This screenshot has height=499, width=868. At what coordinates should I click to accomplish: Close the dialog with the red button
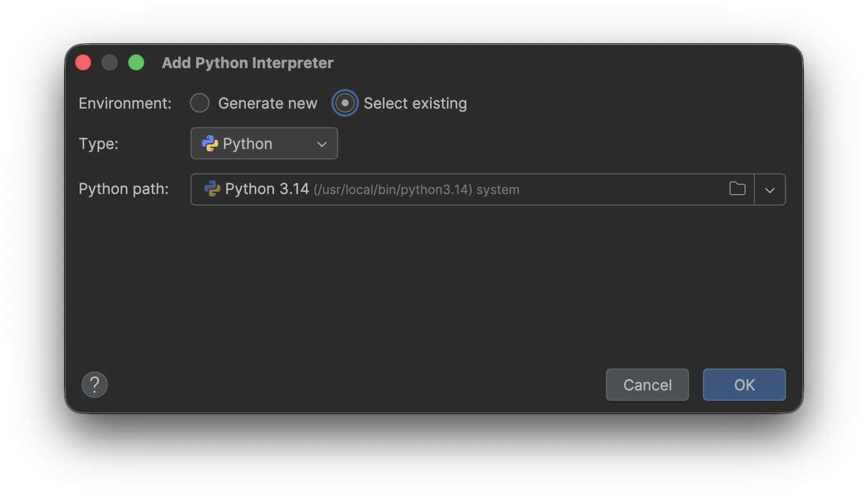pyautogui.click(x=83, y=62)
